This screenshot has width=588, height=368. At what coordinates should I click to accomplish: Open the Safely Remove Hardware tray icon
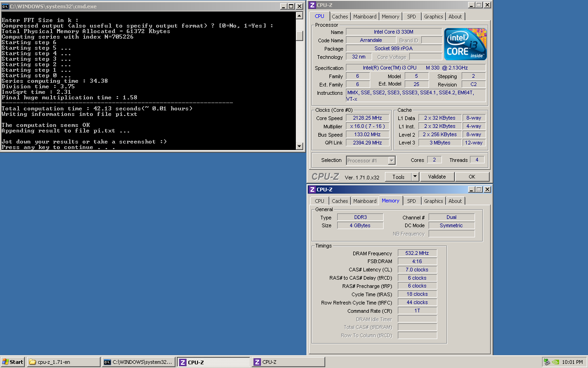[547, 362]
